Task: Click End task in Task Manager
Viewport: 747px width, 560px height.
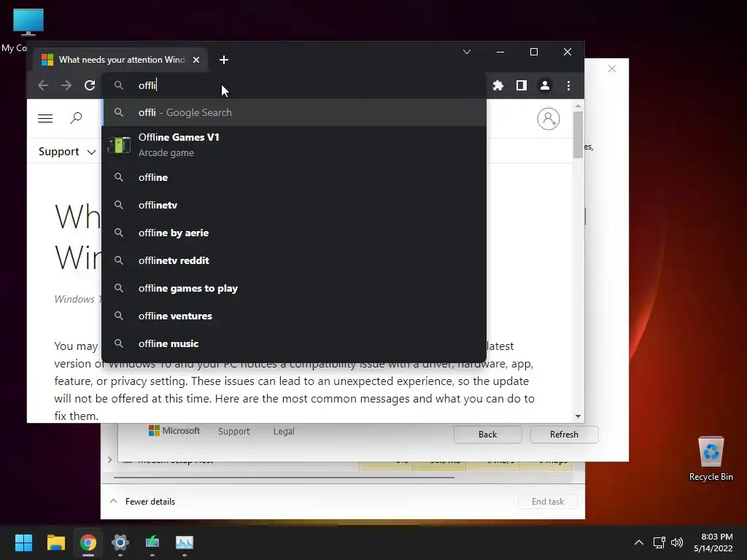Action: (548, 502)
